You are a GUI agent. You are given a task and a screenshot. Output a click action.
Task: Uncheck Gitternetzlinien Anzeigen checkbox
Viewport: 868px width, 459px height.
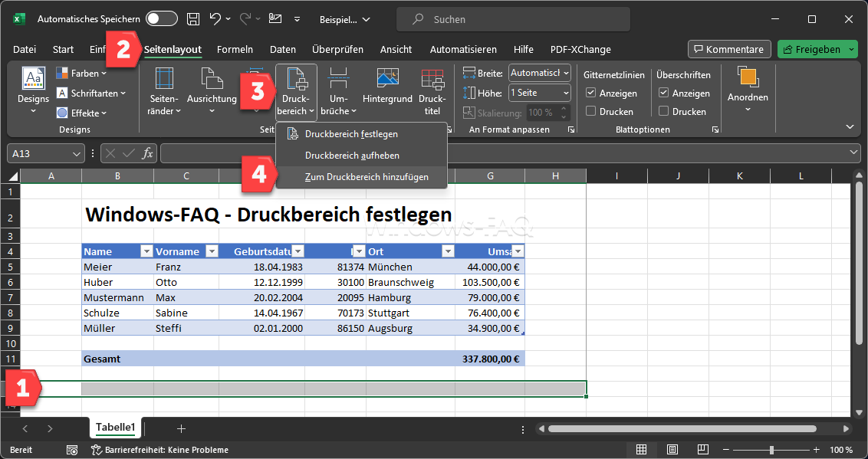[x=590, y=93]
